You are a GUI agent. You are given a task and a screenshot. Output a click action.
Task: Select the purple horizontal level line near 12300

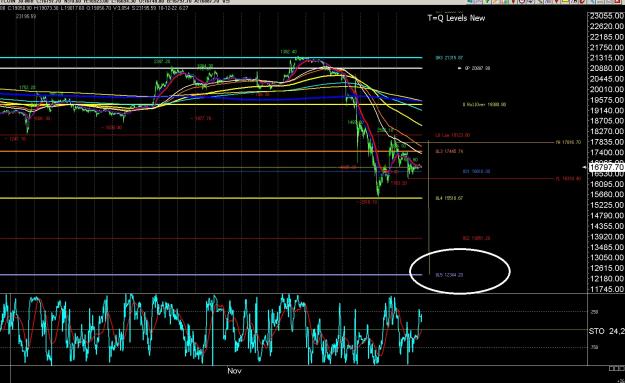(211, 275)
